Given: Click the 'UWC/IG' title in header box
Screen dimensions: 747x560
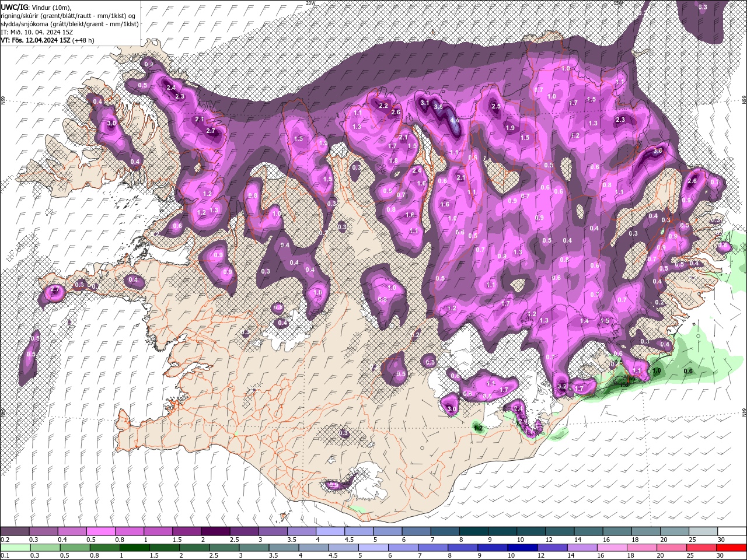Looking at the screenshot, I should [15, 6].
